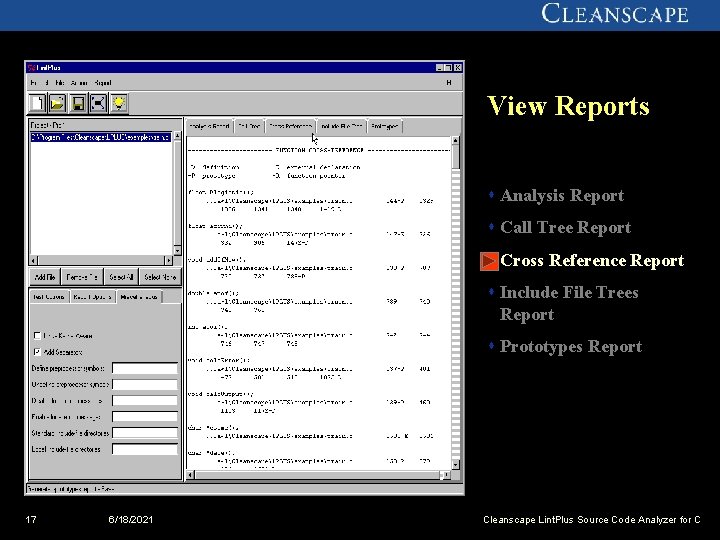Close the LintPlus window
720x540 pixels.
click(457, 68)
